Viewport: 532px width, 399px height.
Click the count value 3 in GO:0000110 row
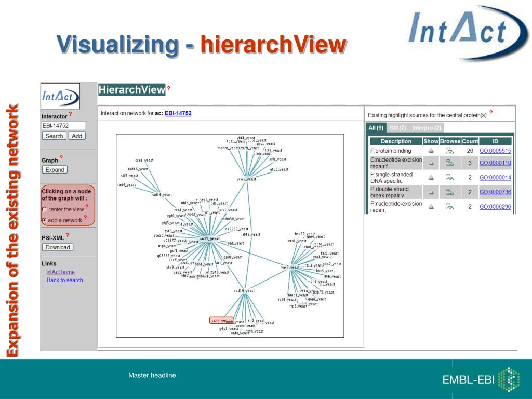pos(470,163)
